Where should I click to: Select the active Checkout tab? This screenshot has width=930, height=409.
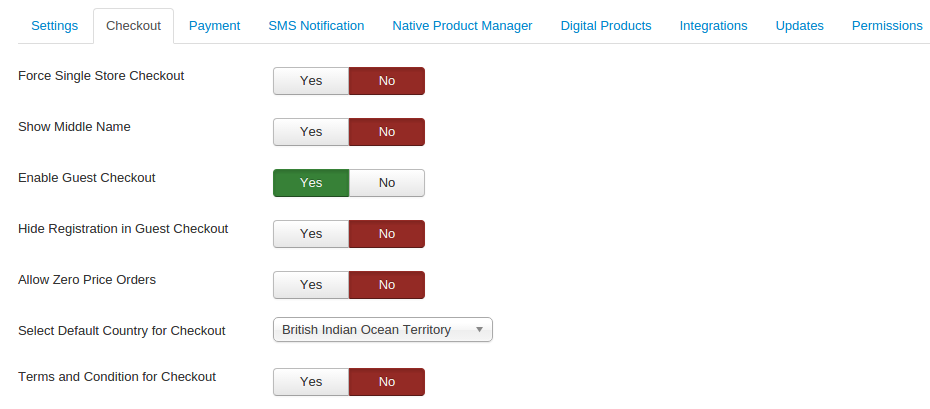click(133, 26)
